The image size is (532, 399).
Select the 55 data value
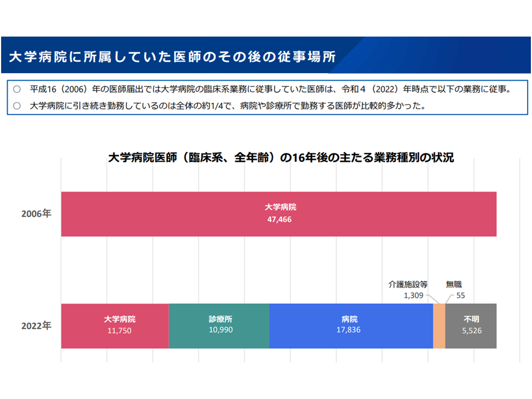click(x=461, y=295)
